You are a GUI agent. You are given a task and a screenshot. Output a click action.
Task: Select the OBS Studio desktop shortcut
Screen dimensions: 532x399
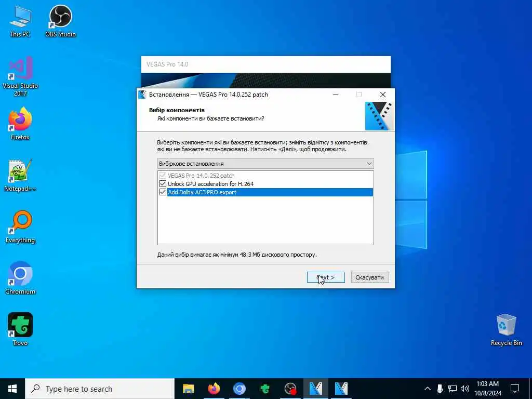tap(60, 20)
